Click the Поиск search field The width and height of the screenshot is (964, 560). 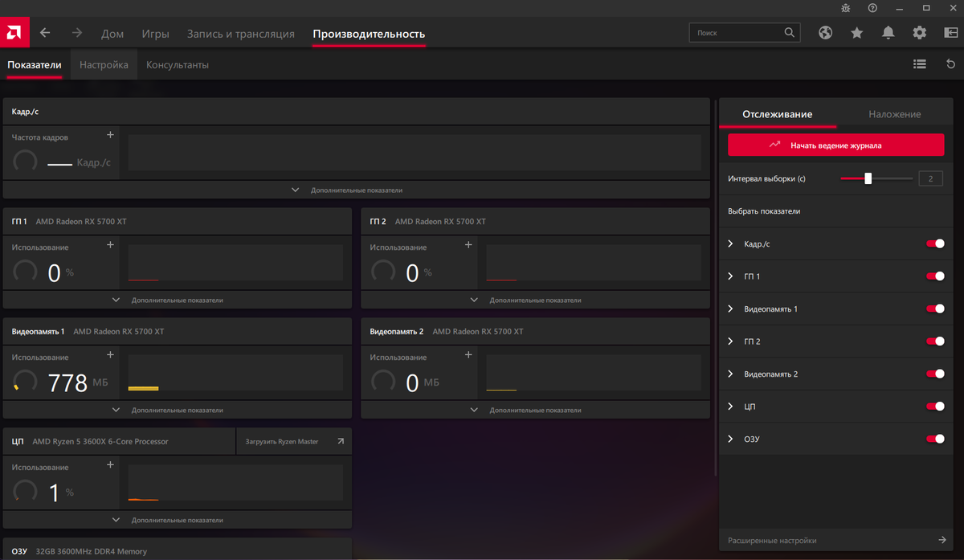pyautogui.click(x=745, y=33)
